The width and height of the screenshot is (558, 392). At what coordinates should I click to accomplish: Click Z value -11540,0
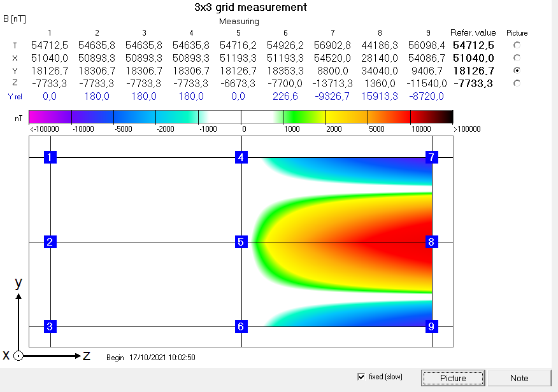pyautogui.click(x=426, y=83)
